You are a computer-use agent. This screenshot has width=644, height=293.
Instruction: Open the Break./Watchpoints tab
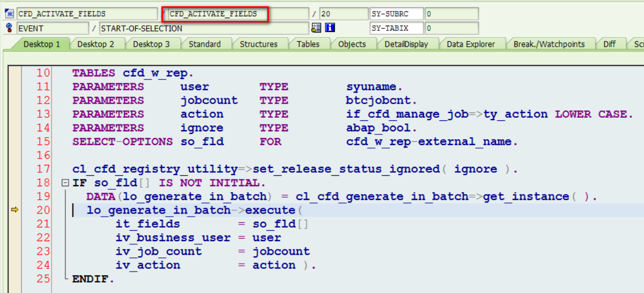pyautogui.click(x=549, y=44)
